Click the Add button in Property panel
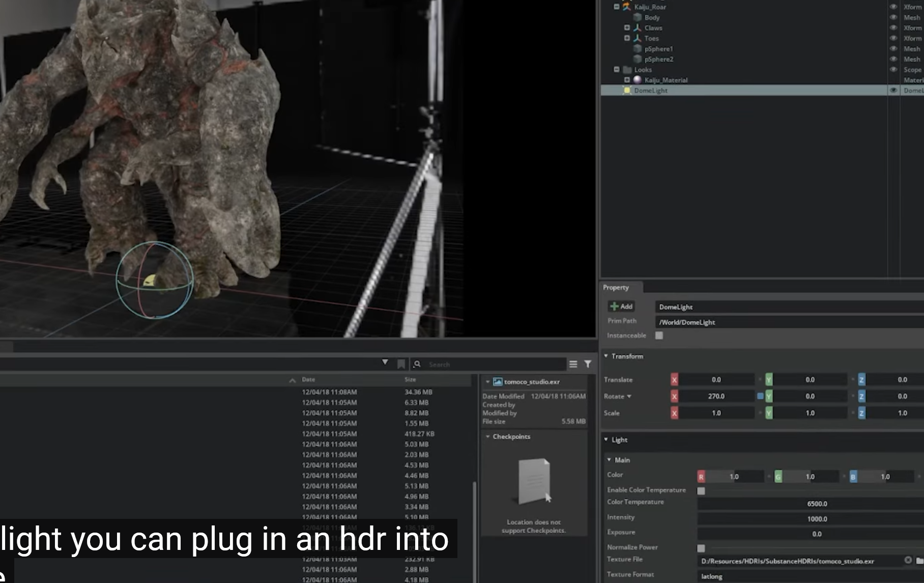Screen dimensions: 924x583 point(621,307)
